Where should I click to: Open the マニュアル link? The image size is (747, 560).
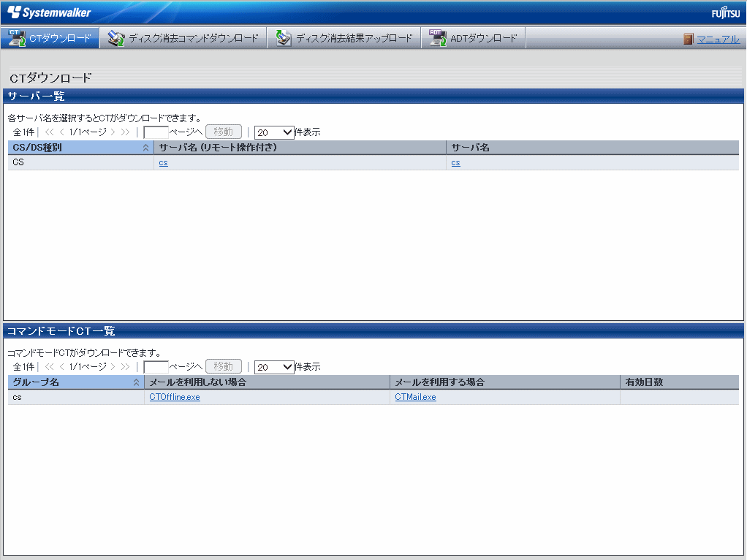[718, 39]
